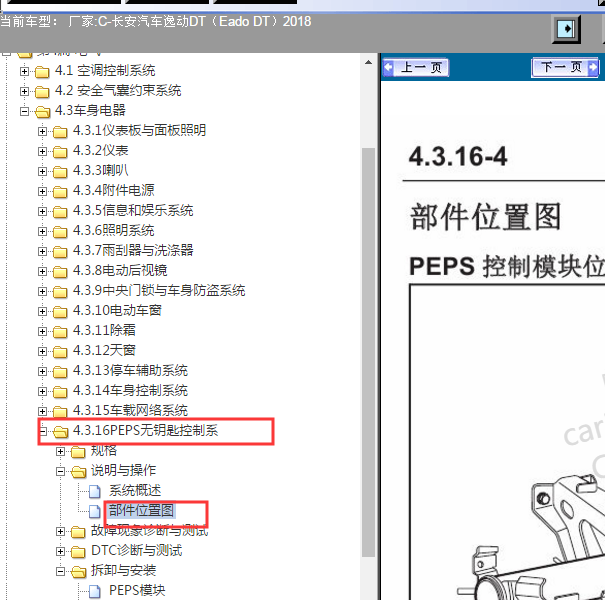The height and width of the screenshot is (600, 605).
Task: Expand 4.3.9中央门锁与车身防盗系统 plus box
Action: point(42,291)
